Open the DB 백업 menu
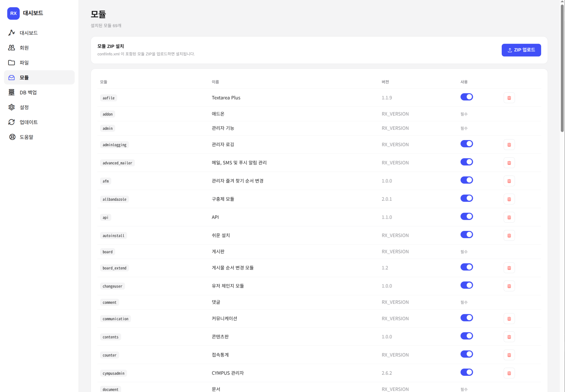The height and width of the screenshot is (392, 565). 39,92
